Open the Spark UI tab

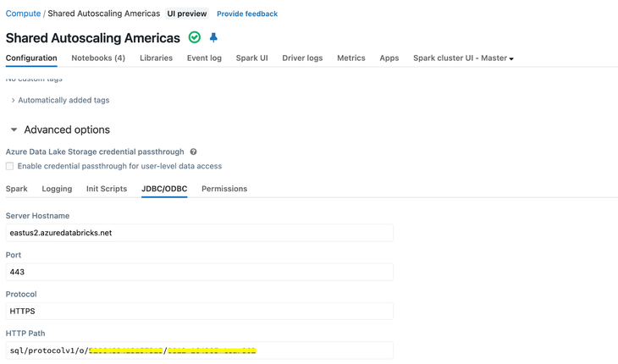coord(251,58)
